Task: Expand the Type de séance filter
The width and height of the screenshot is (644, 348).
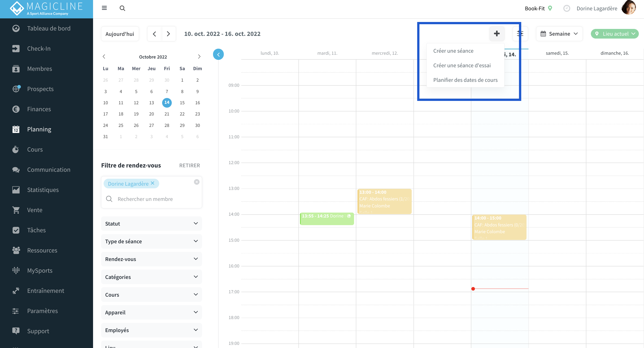Action: click(x=152, y=241)
